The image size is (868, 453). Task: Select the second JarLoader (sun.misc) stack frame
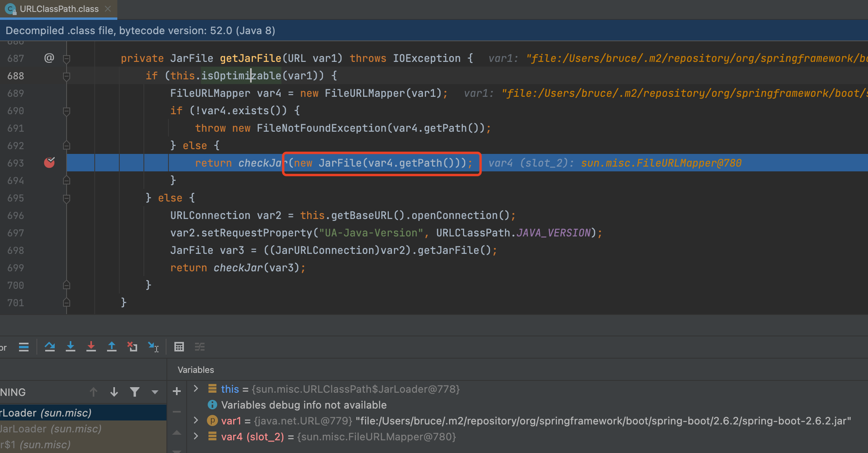52,429
